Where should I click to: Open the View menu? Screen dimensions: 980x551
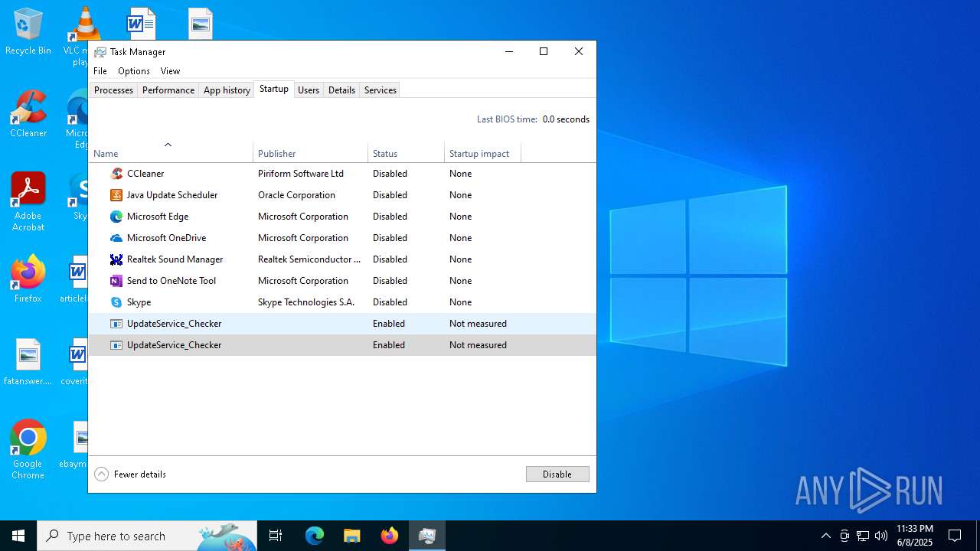170,71
